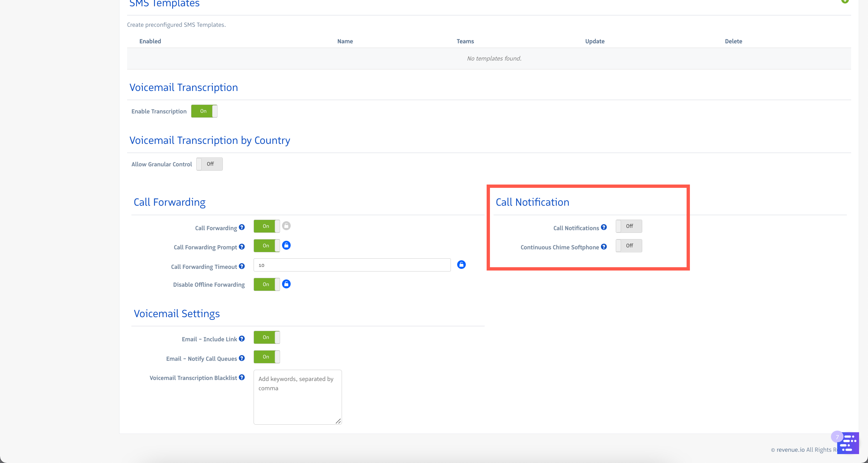This screenshot has width=868, height=463.
Task: Click the Call Forwarding Timeout input field
Action: coord(352,265)
